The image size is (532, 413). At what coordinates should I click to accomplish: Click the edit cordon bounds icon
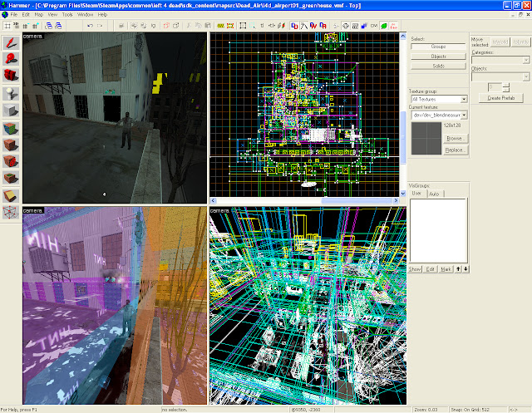[x=230, y=26]
